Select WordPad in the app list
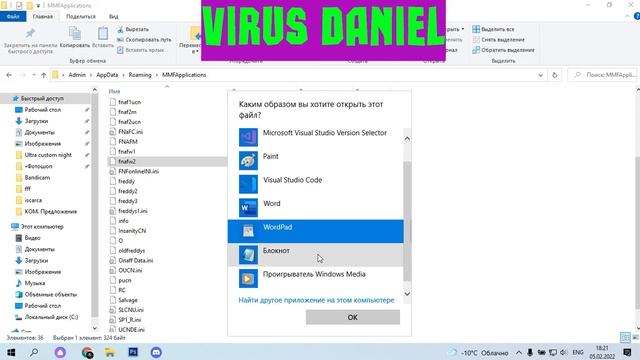This screenshot has height=360, width=640. point(316,231)
